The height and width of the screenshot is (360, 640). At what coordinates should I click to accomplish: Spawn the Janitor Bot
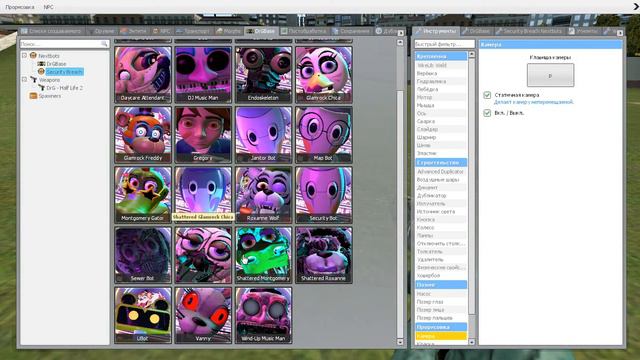[263, 134]
